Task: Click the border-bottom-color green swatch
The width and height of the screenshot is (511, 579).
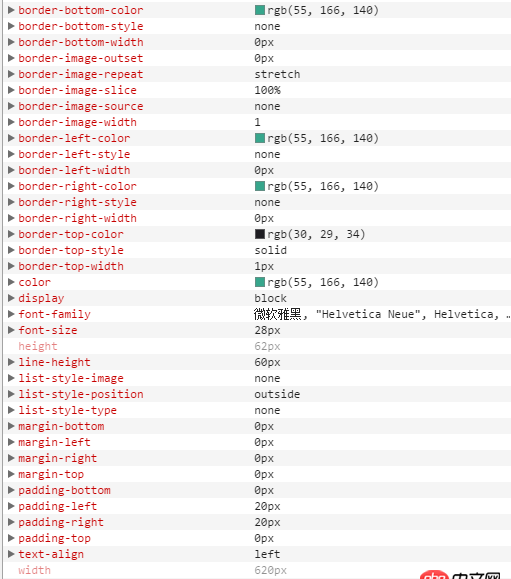Action: point(260,10)
